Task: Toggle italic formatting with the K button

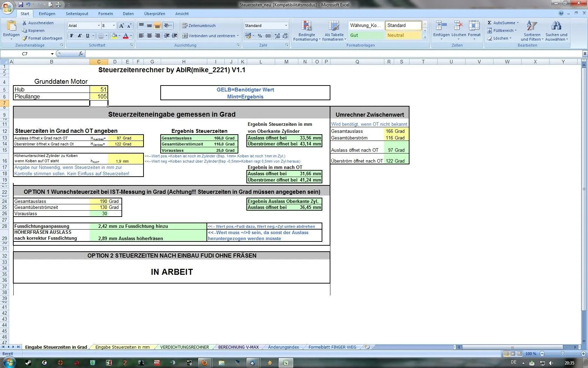Action: coord(79,36)
